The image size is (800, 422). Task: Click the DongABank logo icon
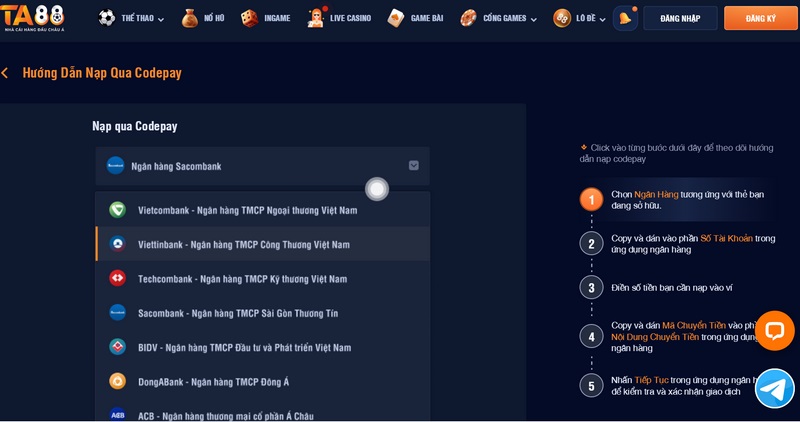[x=117, y=381]
